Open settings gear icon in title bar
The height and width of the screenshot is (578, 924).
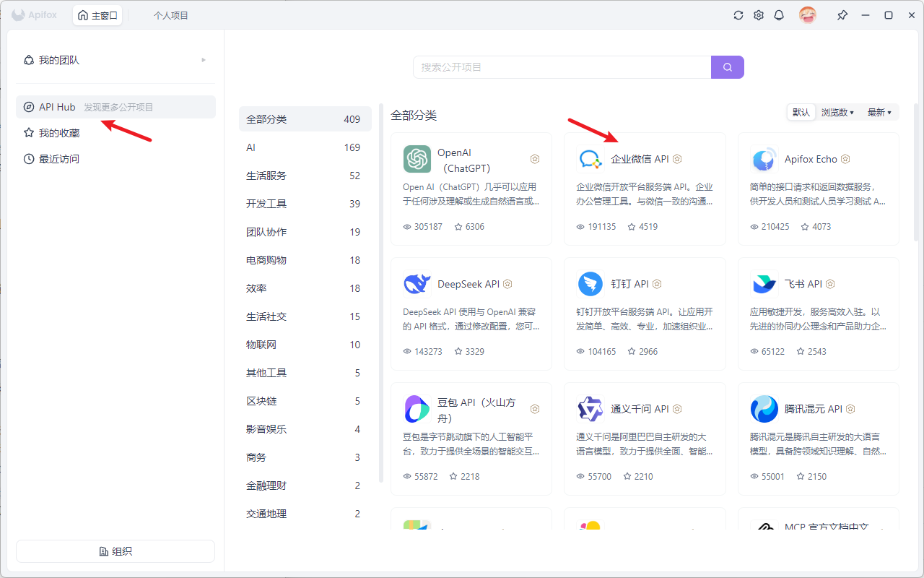pyautogui.click(x=759, y=15)
